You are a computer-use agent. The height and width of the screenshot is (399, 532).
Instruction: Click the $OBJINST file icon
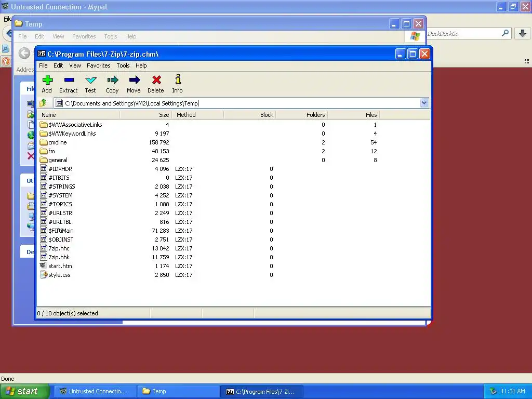click(44, 239)
